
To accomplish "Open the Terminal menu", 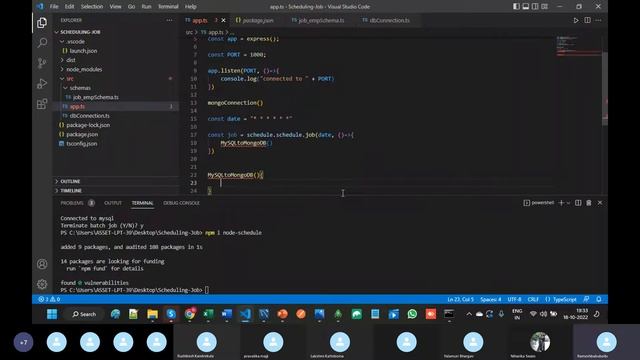I will tap(168, 7).
